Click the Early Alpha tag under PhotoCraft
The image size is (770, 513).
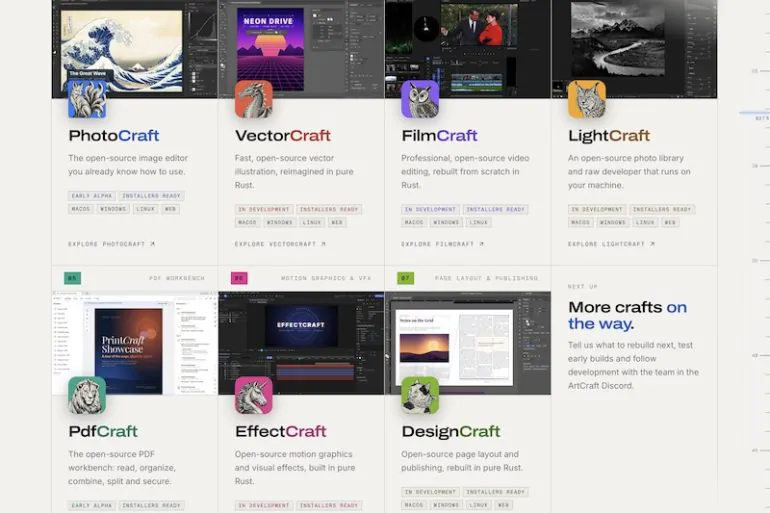92,196
